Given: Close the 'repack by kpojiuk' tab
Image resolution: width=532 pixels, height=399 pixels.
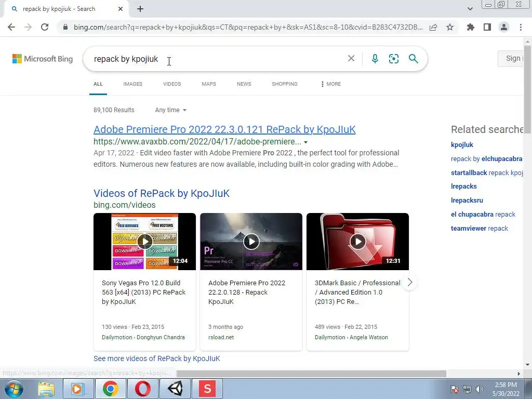Looking at the screenshot, I should click(x=121, y=9).
